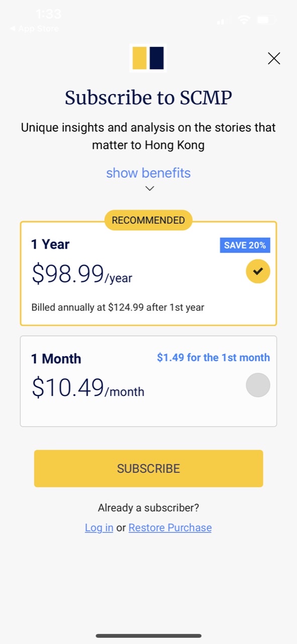Screen dimensions: 297x644
Task: Select the 1 Month plan radio circle
Action: (x=258, y=385)
